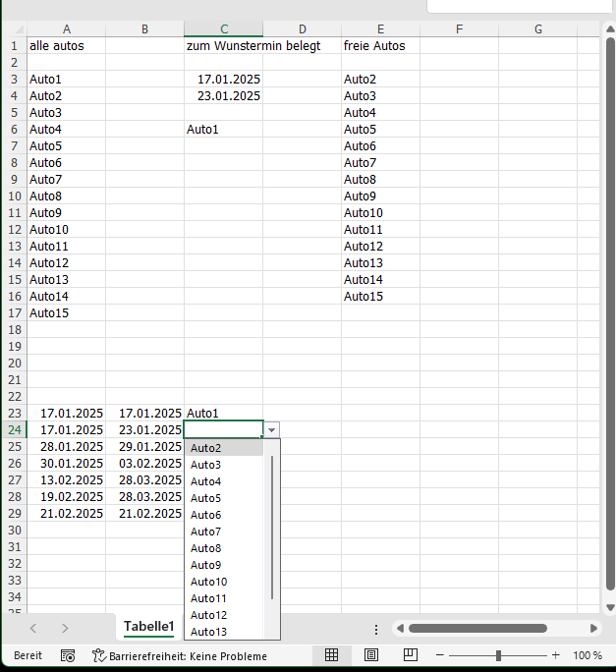Click the previous sheet arrow
Image resolution: width=616 pixels, height=672 pixels.
33,629
